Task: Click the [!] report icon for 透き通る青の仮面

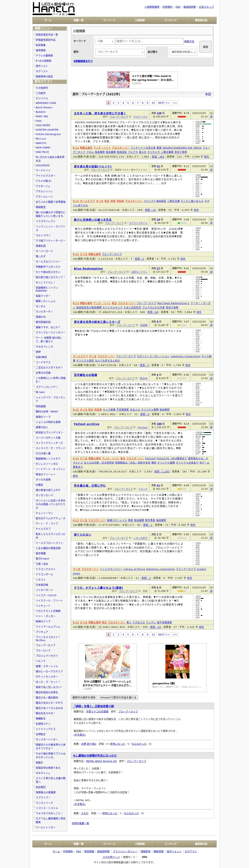Action: coord(211,166)
